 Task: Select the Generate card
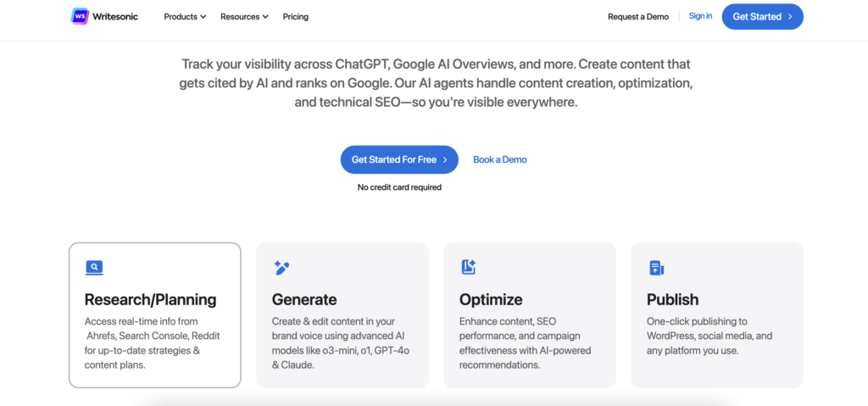point(342,315)
